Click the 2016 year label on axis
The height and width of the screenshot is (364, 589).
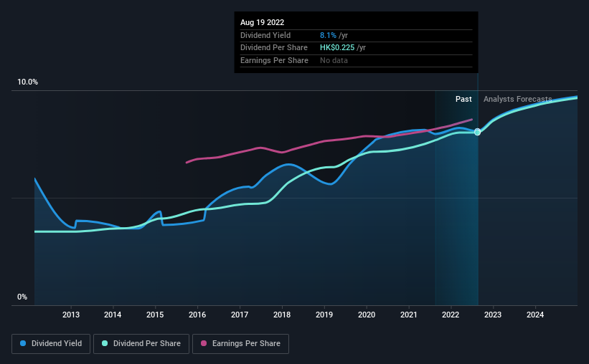click(x=197, y=315)
